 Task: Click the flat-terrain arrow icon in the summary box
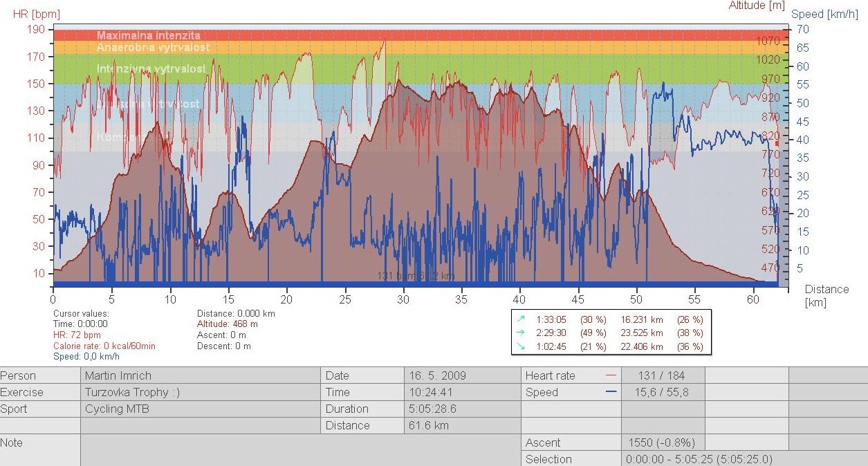[x=521, y=333]
